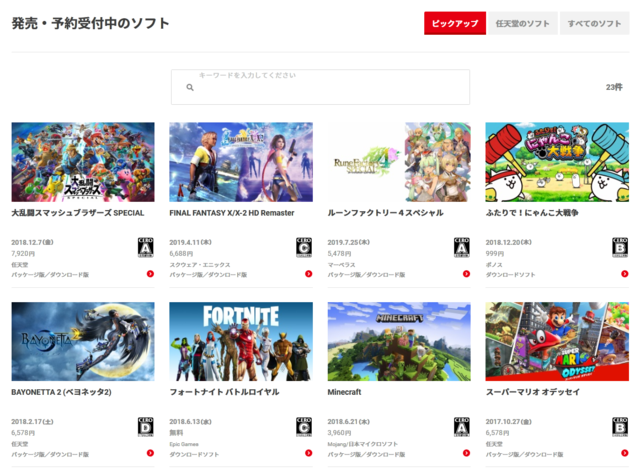
Task: Click the 2017.10.27 release date text
Action: pos(509,421)
